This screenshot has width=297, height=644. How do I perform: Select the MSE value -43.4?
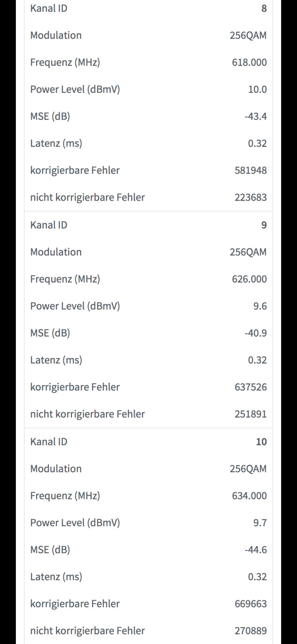pyautogui.click(x=255, y=116)
